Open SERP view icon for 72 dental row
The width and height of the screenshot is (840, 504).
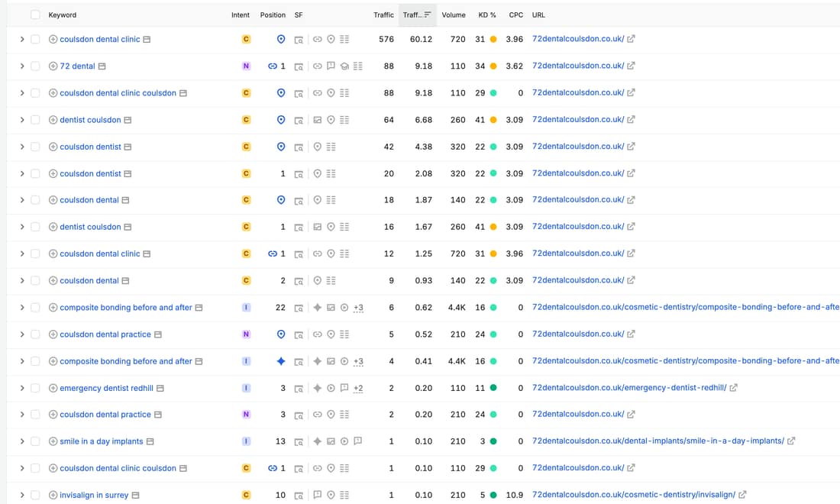tap(299, 66)
